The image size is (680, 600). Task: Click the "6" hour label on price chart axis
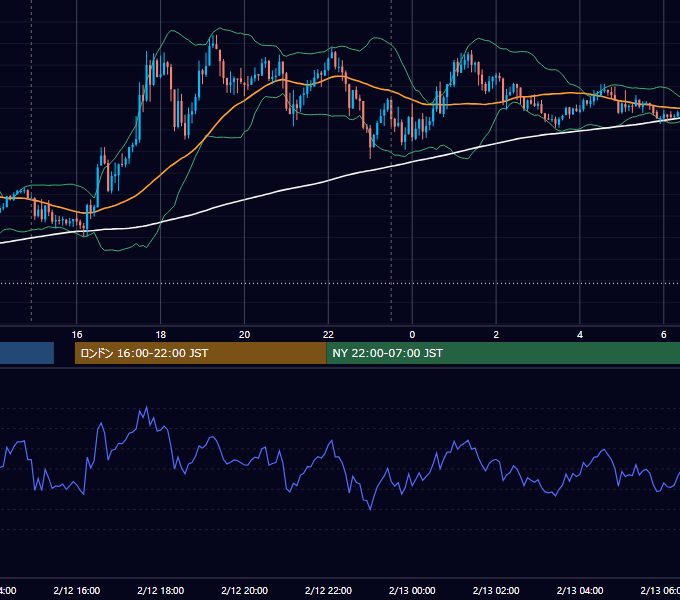pyautogui.click(x=664, y=335)
